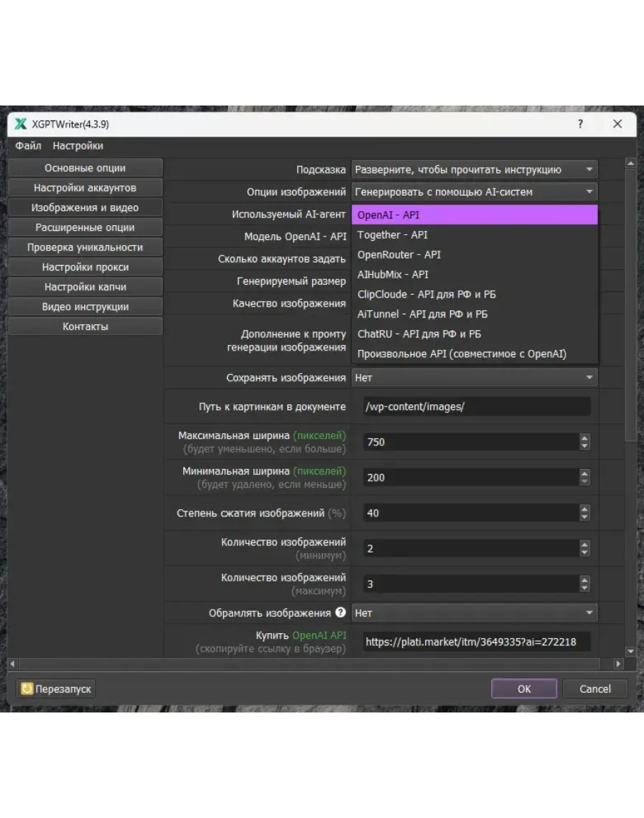Open the Сохранять изображения dropdown

[475, 377]
